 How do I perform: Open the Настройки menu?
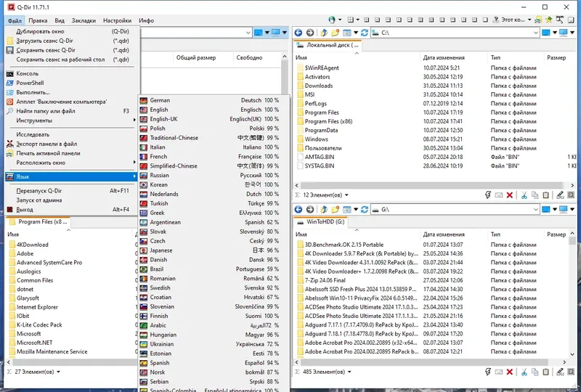coord(117,20)
